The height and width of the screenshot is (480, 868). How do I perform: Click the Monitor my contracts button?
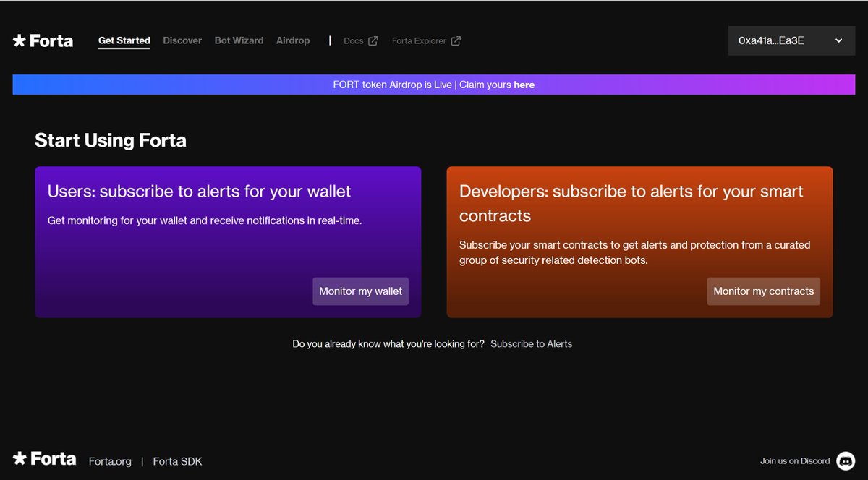tap(764, 291)
